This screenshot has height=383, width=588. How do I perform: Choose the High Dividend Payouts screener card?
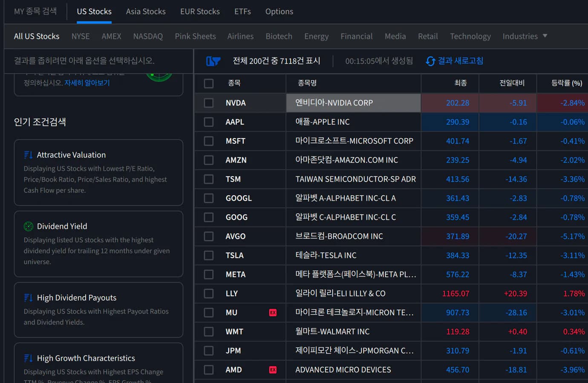[x=98, y=310]
